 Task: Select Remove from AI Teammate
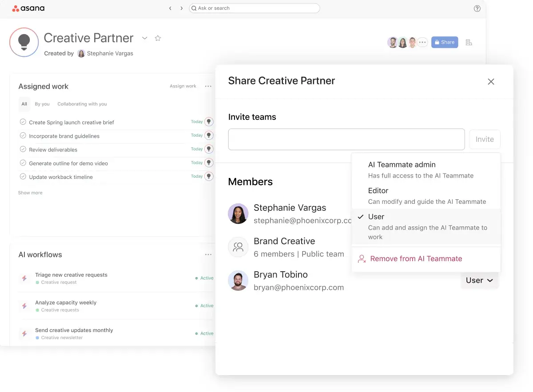[x=416, y=259]
